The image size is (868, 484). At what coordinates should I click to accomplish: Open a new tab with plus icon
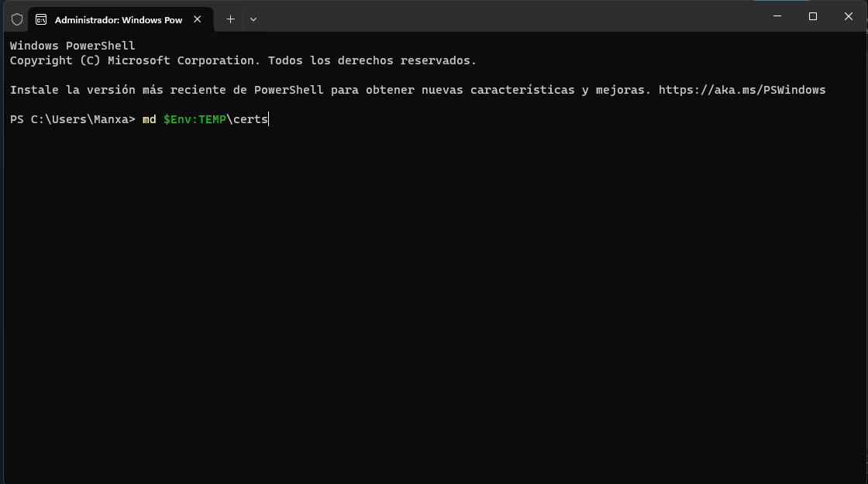230,19
